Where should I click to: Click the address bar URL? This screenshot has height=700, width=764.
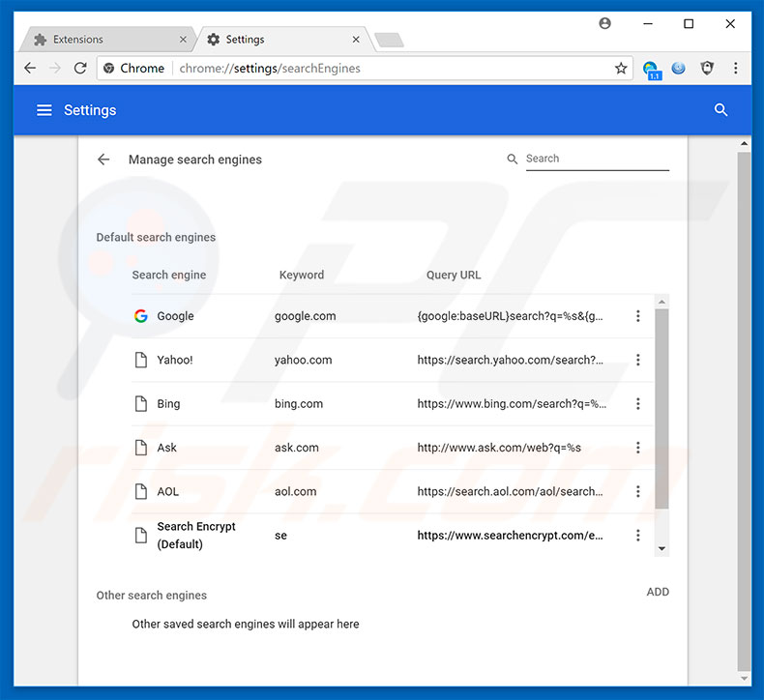point(270,69)
